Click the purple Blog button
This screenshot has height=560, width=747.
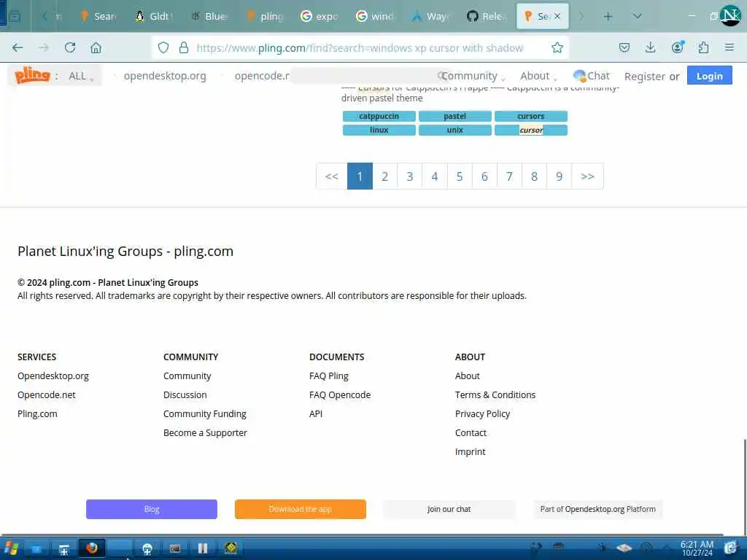(x=152, y=509)
